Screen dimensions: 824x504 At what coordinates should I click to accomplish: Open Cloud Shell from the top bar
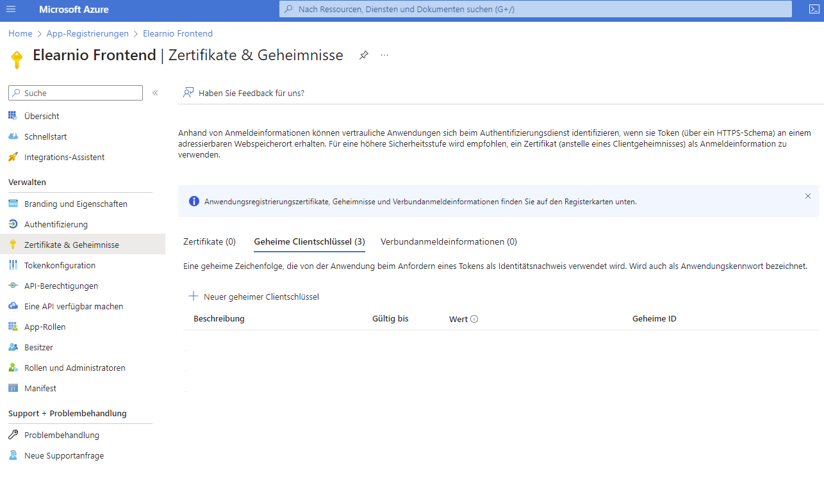coord(814,10)
